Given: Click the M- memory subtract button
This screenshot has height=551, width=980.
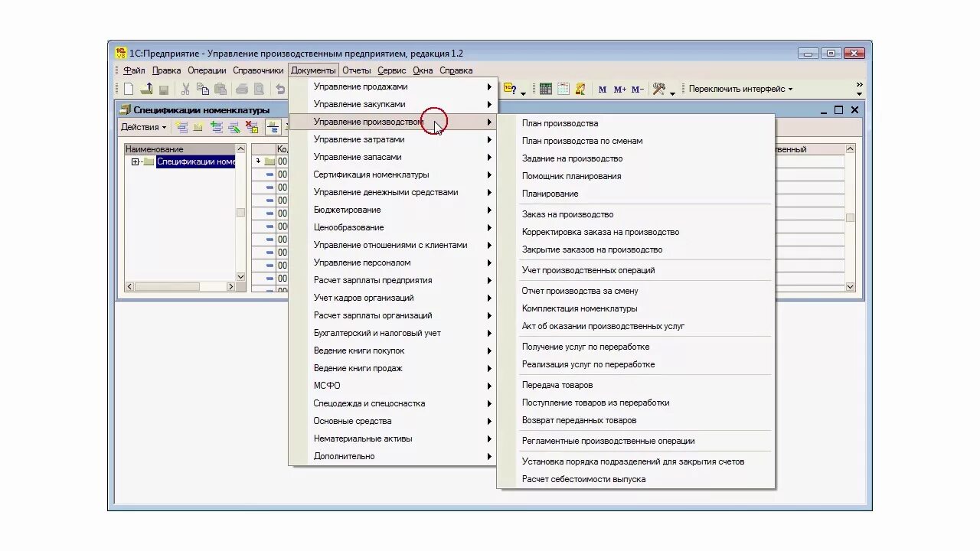Looking at the screenshot, I should (638, 90).
